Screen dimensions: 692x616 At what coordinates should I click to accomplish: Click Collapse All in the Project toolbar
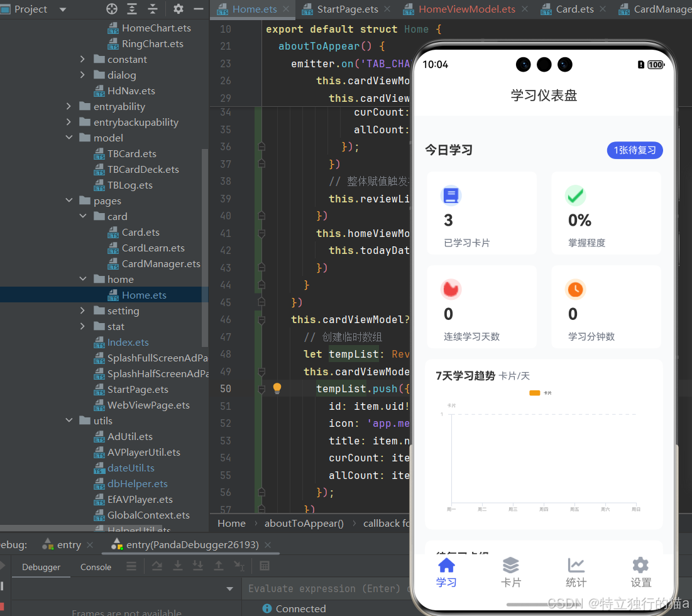coord(153,9)
